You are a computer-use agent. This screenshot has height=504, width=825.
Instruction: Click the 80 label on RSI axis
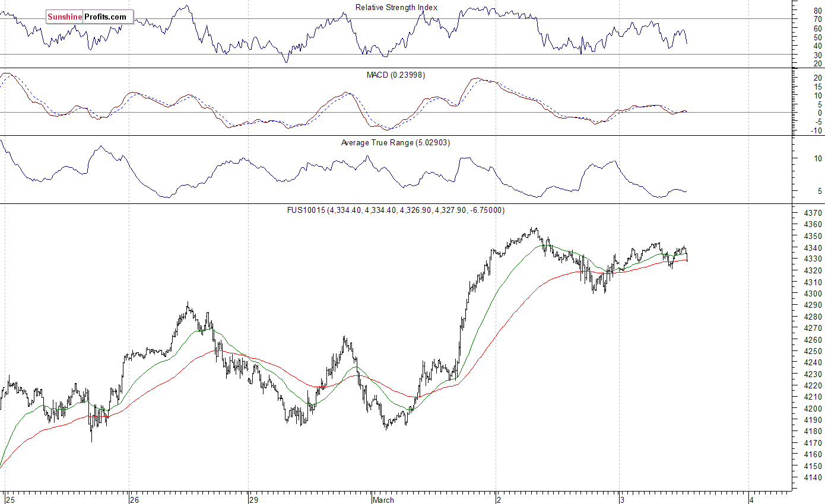tap(818, 11)
